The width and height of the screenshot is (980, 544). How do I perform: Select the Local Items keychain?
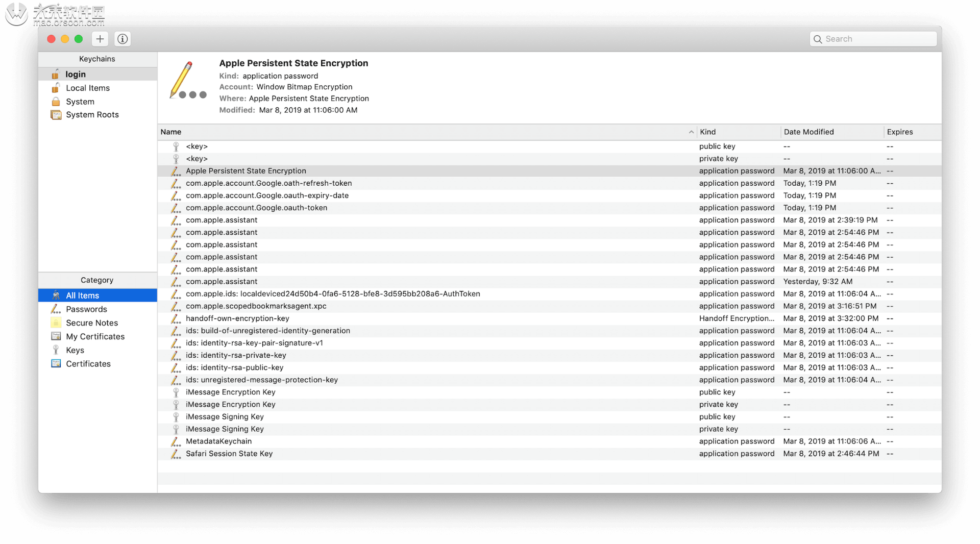pos(97,88)
